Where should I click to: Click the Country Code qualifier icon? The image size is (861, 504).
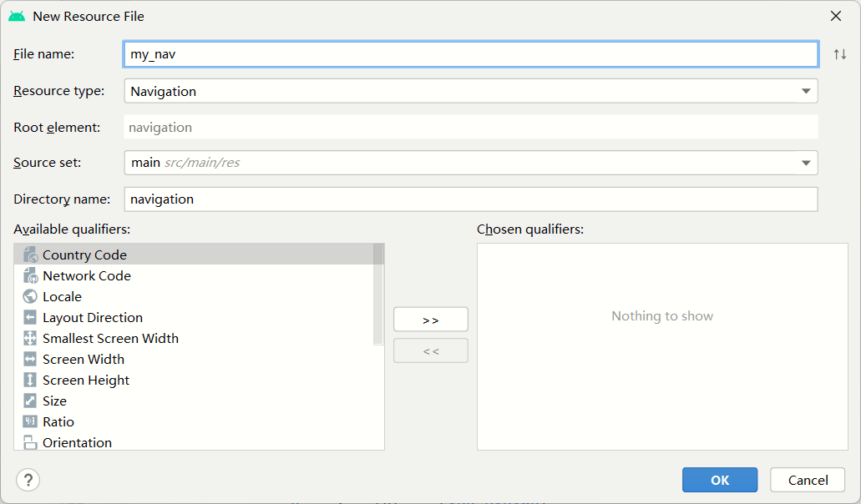(30, 255)
